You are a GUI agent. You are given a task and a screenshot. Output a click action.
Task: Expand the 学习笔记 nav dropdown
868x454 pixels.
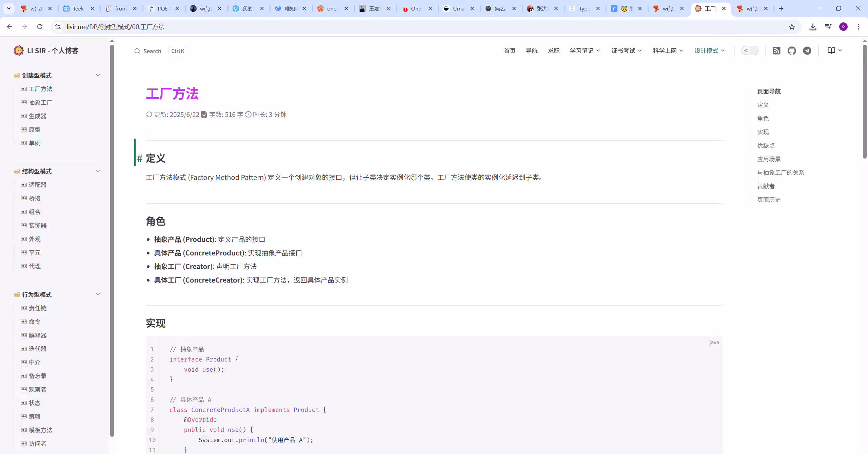pos(585,50)
